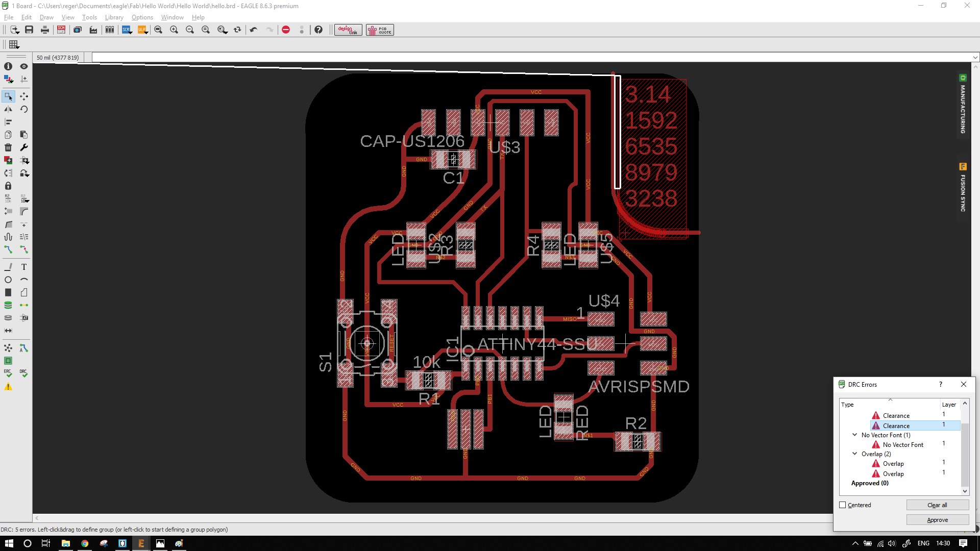Select the Rotate tool
Image resolution: width=980 pixels, height=551 pixels.
click(23, 109)
